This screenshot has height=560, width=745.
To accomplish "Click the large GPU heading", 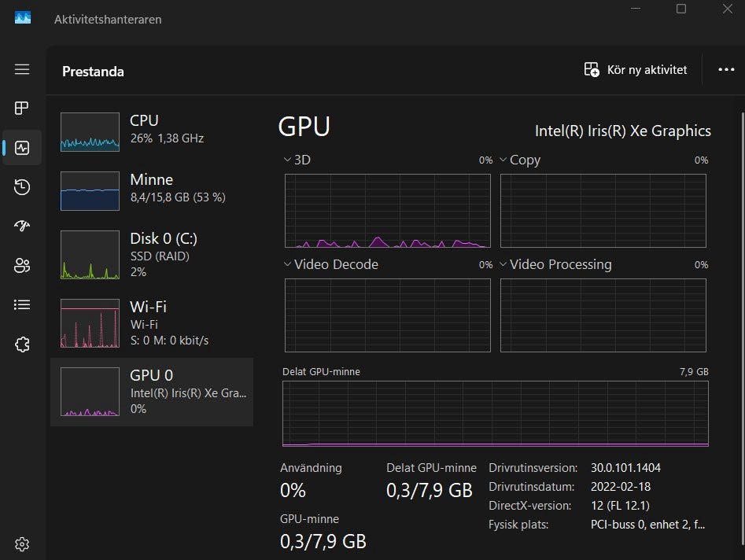I will point(304,127).
